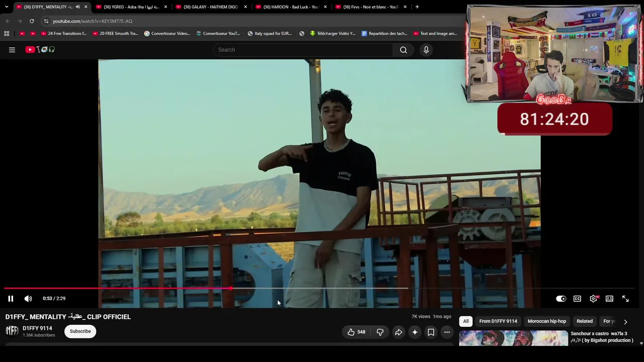The height and width of the screenshot is (362, 644).
Task: Open the Italy squad for EUR... bookmark
Action: [270, 34]
